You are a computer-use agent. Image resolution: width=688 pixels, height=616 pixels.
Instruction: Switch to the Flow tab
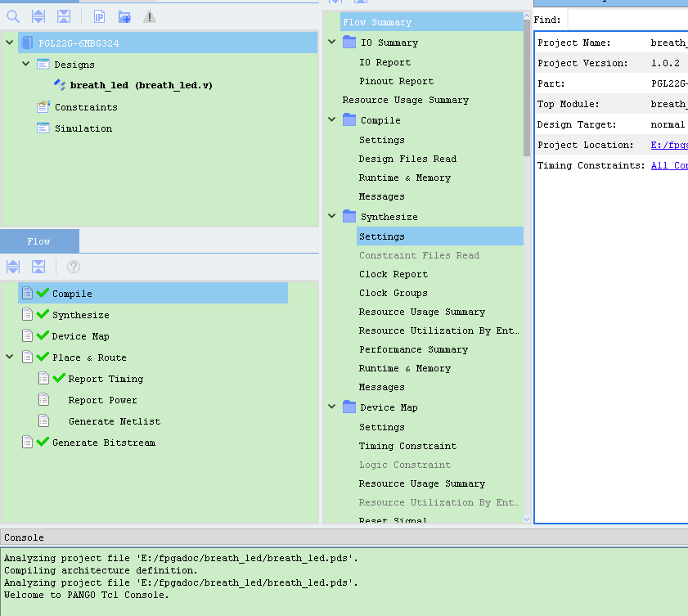point(39,241)
